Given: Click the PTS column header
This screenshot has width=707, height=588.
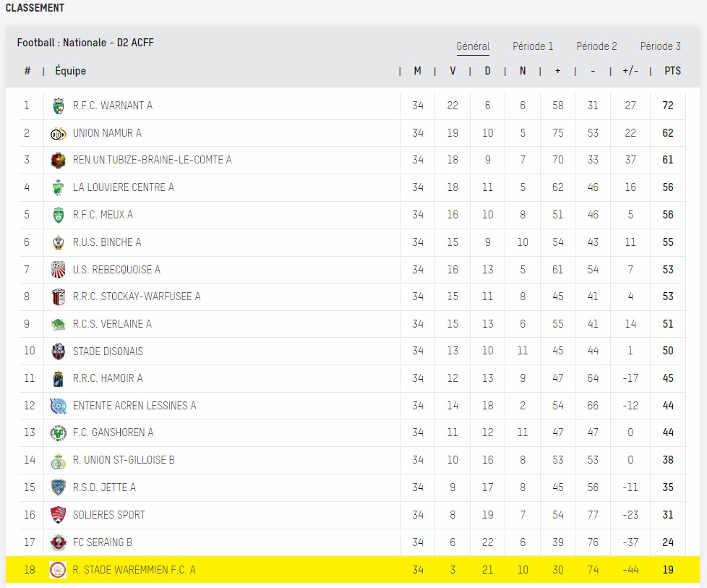Looking at the screenshot, I should tap(672, 71).
